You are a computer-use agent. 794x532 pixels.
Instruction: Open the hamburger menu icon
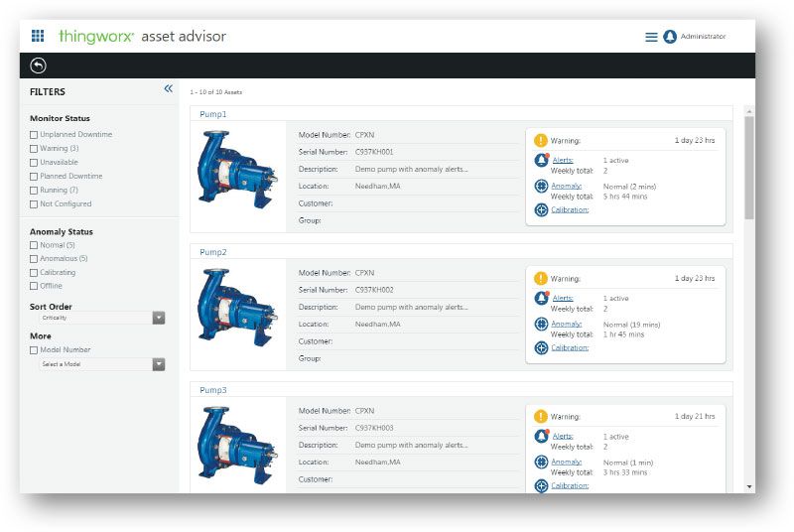tap(651, 37)
